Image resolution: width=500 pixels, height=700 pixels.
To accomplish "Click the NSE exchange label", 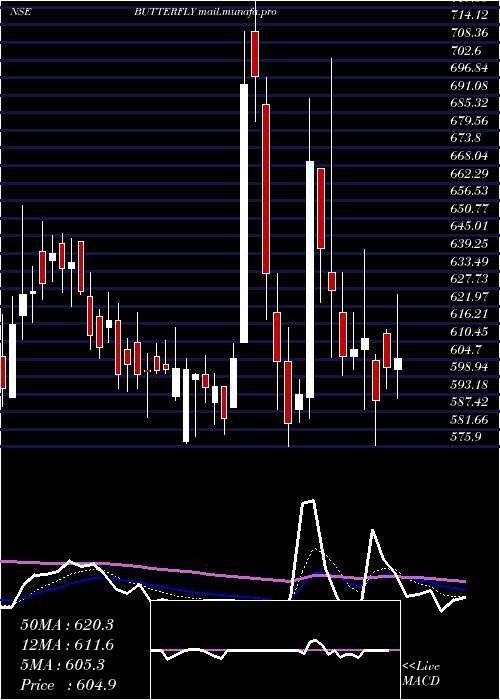I will point(21,12).
